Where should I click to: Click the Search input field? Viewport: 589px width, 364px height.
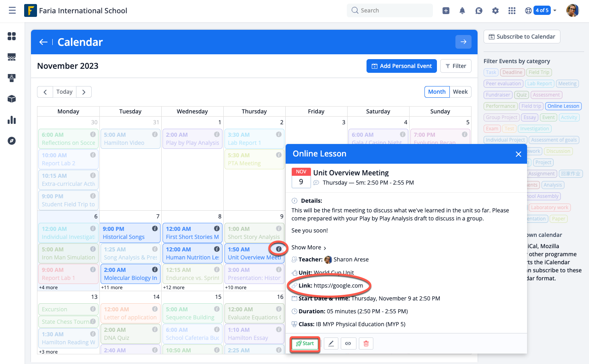tap(389, 10)
